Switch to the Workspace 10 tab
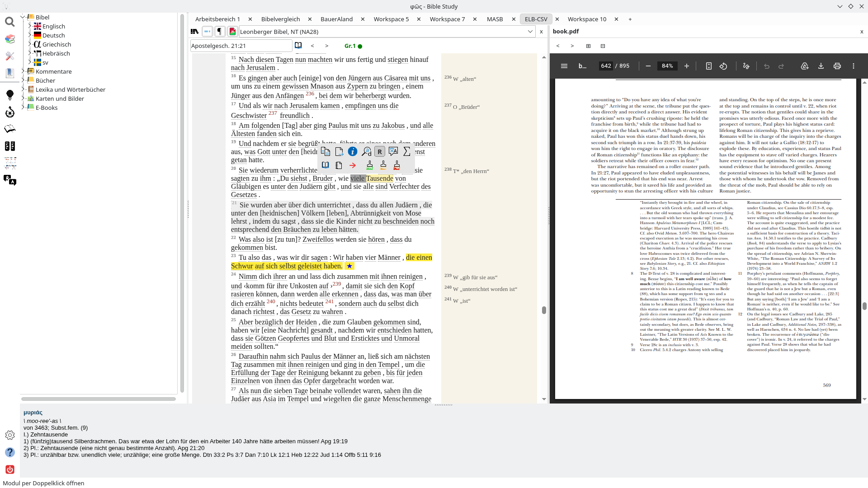Screen dimensions: 868x488 pyautogui.click(x=587, y=19)
